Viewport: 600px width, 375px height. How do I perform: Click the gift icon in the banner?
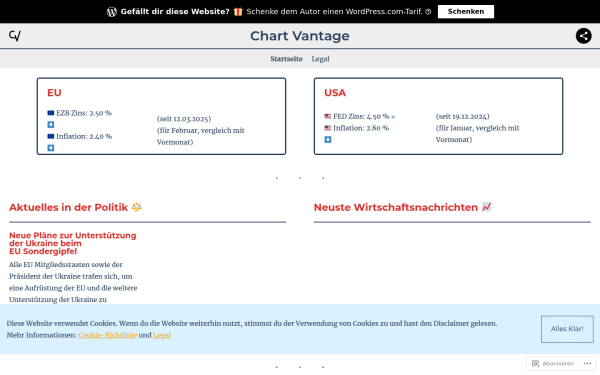click(238, 12)
